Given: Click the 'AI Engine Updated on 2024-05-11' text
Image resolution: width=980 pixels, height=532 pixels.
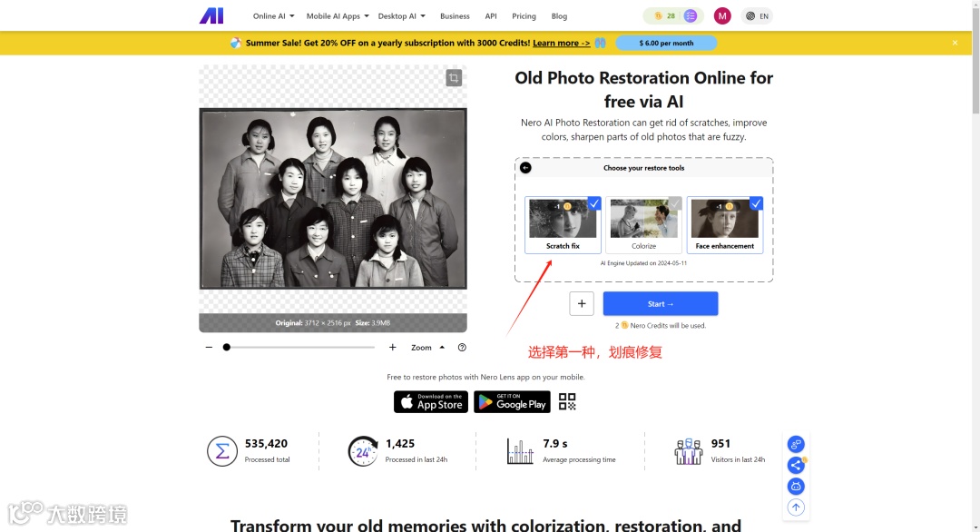Looking at the screenshot, I should (x=643, y=263).
